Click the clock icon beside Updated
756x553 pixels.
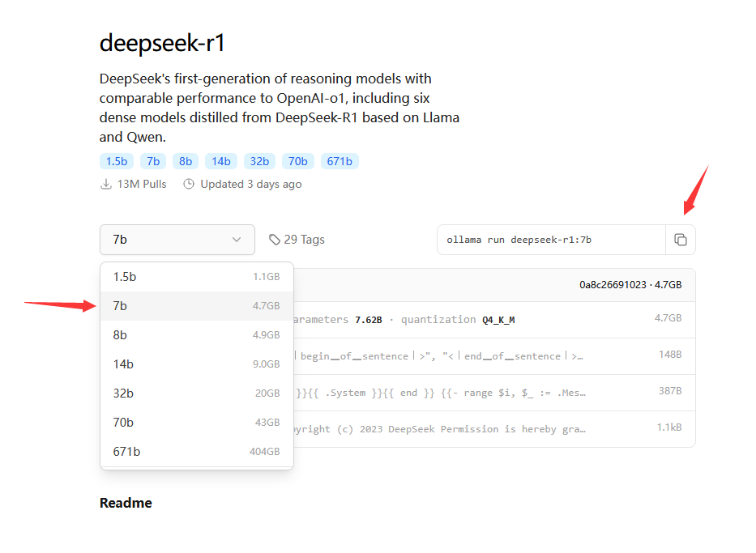point(189,185)
